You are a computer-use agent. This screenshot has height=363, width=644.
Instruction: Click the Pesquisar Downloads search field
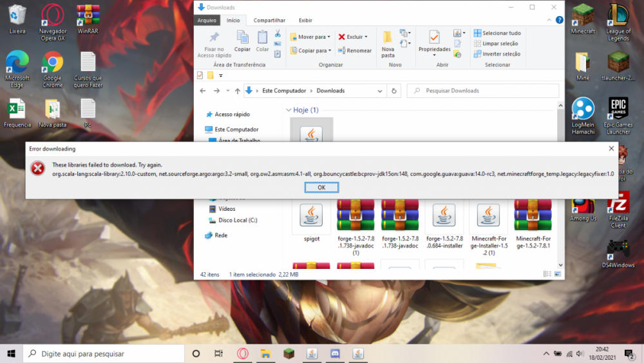[x=483, y=91]
